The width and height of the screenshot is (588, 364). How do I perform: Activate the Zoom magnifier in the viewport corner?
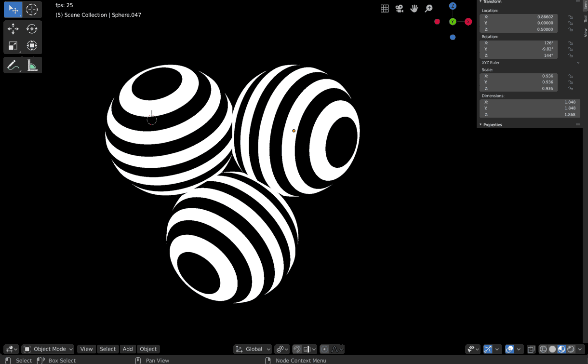pos(428,8)
